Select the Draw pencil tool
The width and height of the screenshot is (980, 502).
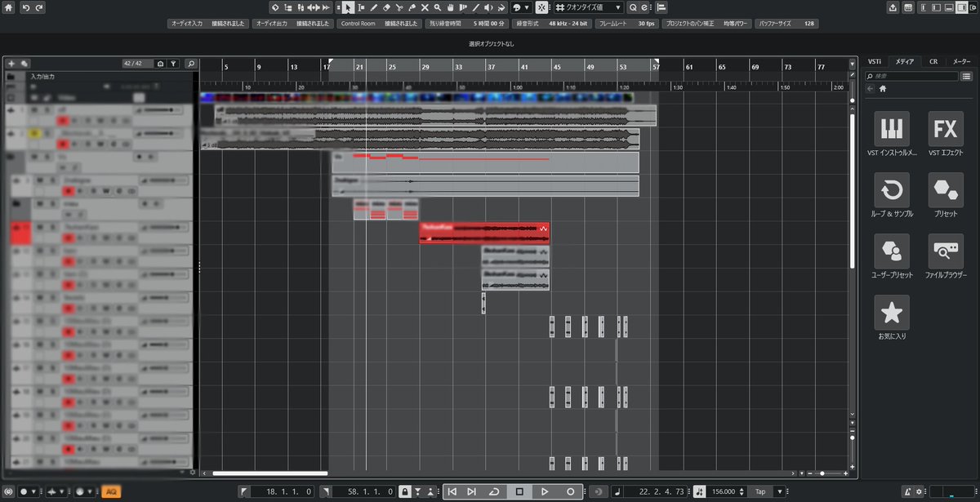point(374,7)
